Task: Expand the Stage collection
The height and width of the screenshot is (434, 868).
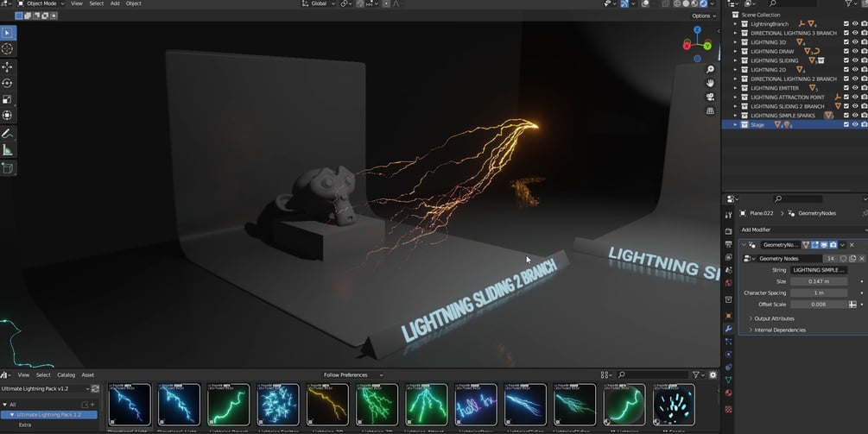Action: pyautogui.click(x=735, y=125)
